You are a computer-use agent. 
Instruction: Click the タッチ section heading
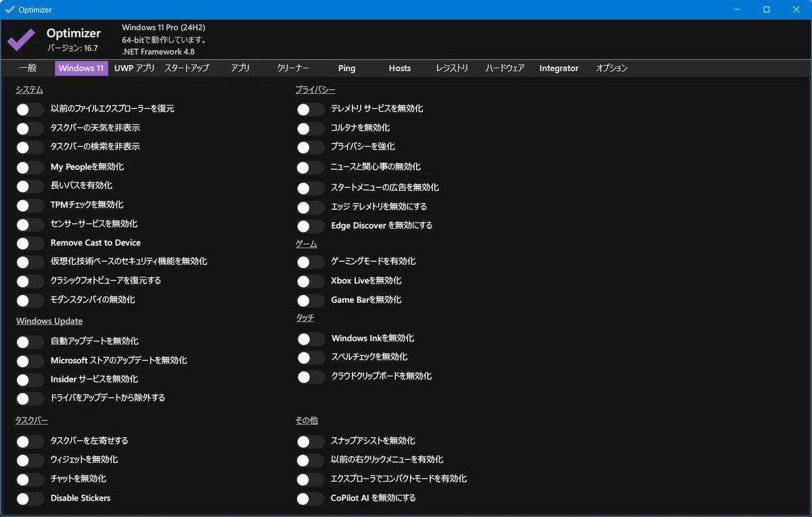point(305,318)
